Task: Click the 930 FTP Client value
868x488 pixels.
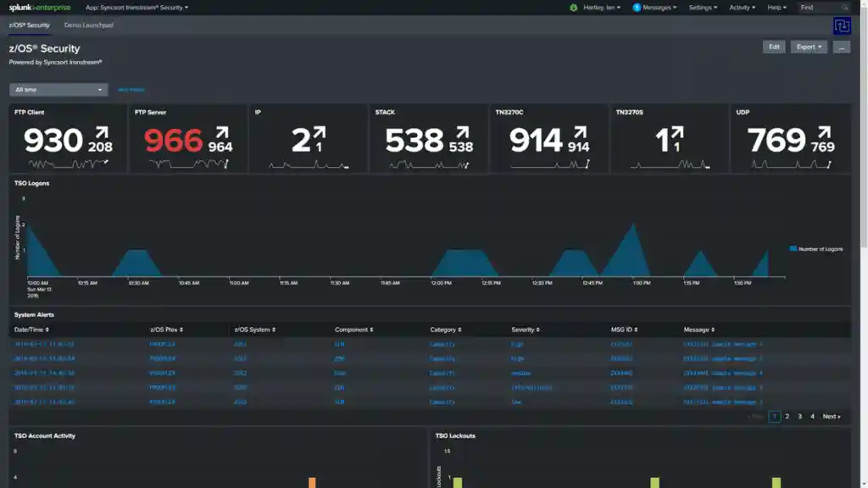Action: click(53, 141)
